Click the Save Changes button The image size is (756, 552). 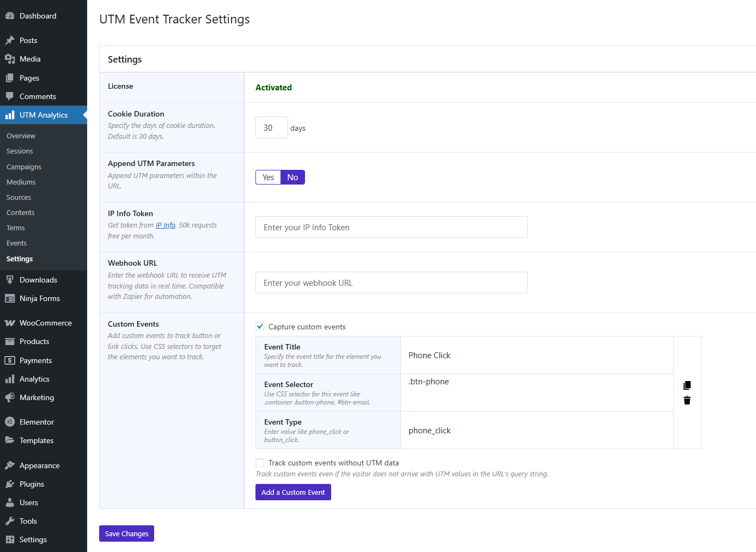pyautogui.click(x=126, y=533)
